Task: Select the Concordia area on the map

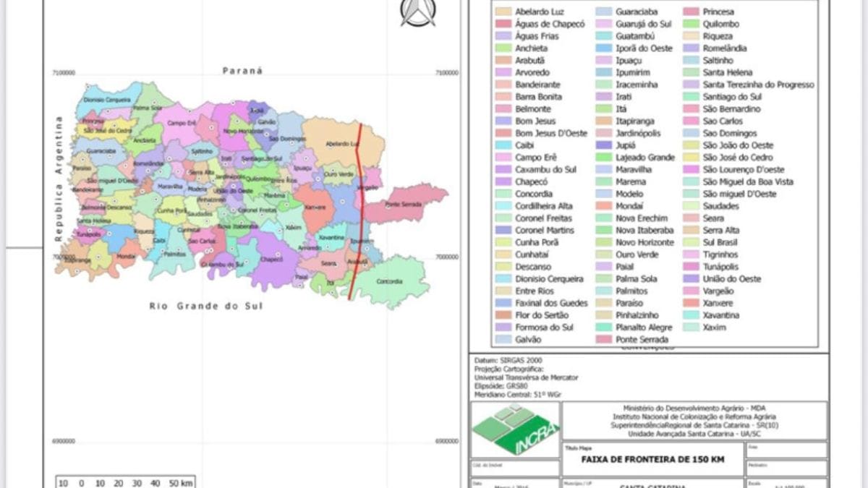Action: point(389,282)
